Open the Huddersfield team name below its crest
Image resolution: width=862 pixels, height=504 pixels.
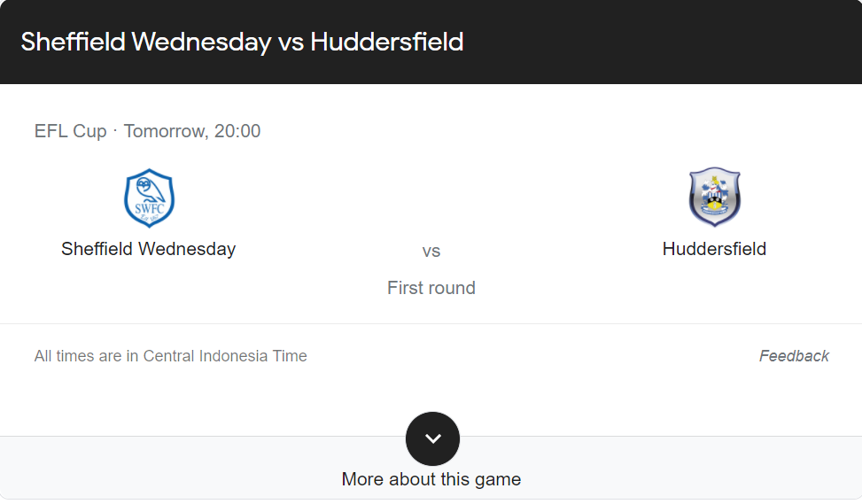714,249
